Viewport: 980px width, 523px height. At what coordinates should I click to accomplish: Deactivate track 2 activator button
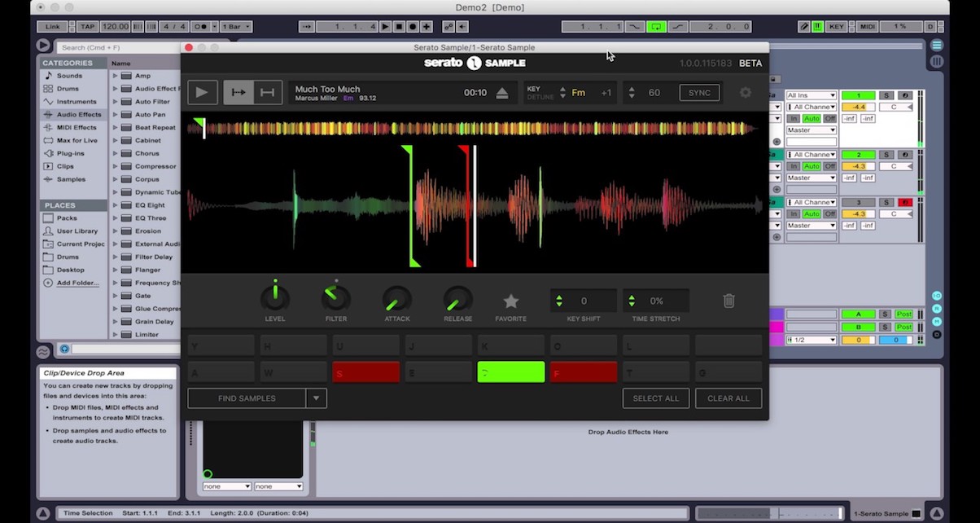[x=858, y=155]
